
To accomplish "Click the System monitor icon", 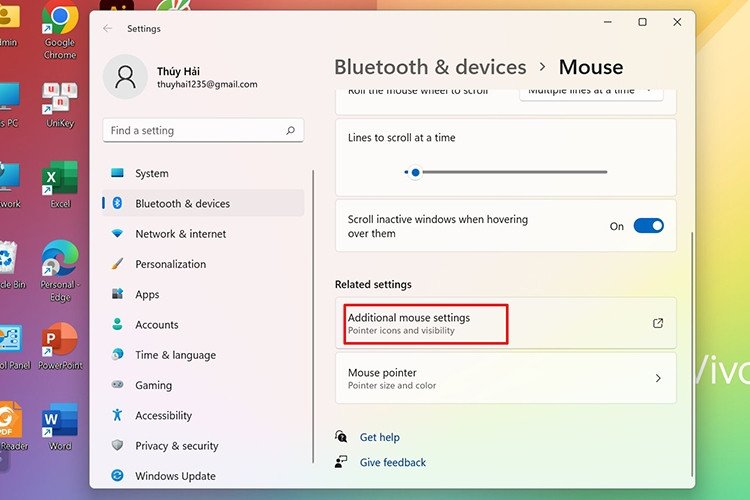I will click(x=117, y=173).
